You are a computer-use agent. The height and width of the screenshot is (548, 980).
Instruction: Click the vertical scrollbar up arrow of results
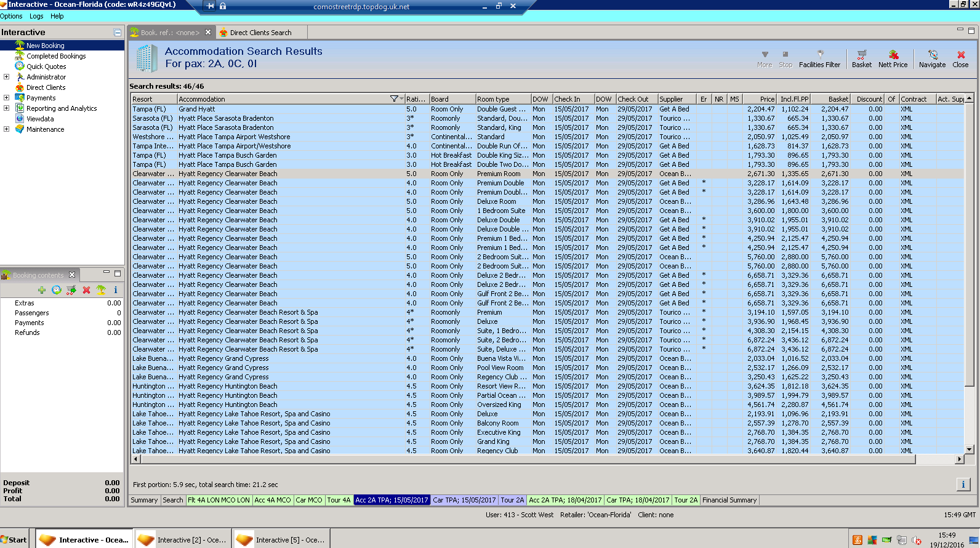pyautogui.click(x=969, y=99)
